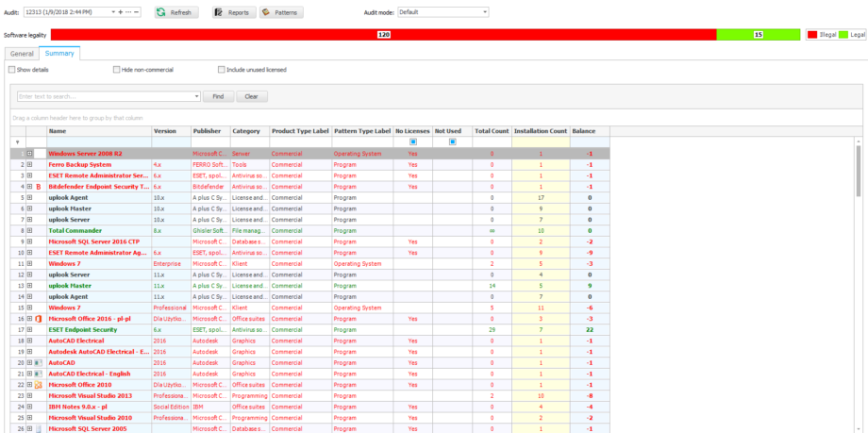
Task: Open the Patterns button
Action: click(281, 11)
